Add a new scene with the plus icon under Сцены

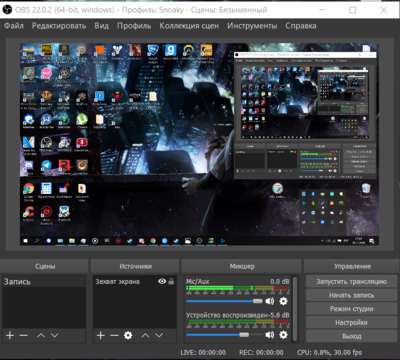point(10,335)
